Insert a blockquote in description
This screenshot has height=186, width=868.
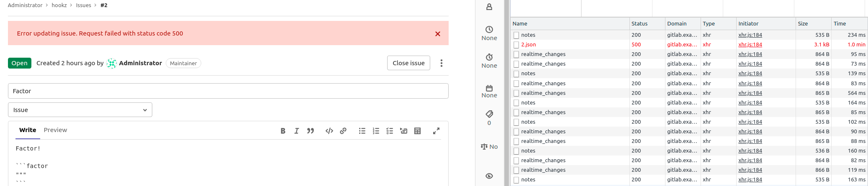pyautogui.click(x=311, y=131)
